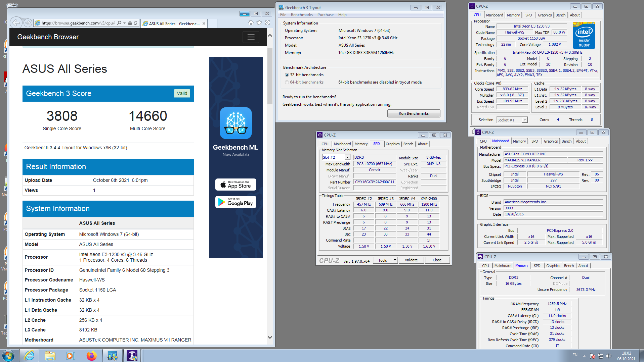
Task: Click the page vertical scrollbar thumb
Action: coord(270,76)
